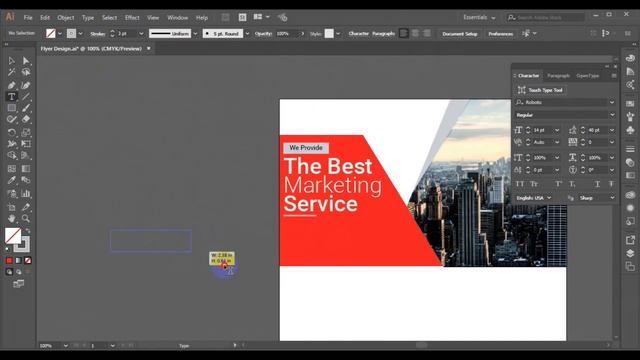Toggle Small Caps in Character panel

coord(534,184)
